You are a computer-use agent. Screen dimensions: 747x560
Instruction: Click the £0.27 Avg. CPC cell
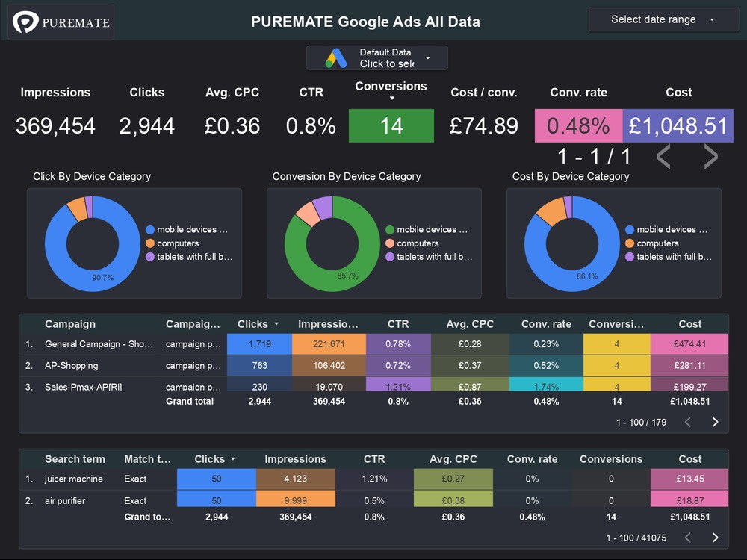tap(453, 479)
